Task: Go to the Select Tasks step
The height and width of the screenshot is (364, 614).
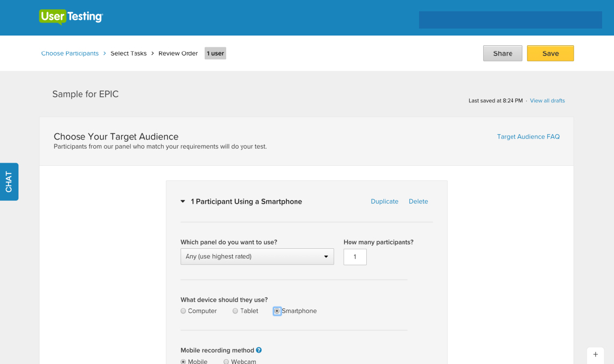Action: coord(128,53)
